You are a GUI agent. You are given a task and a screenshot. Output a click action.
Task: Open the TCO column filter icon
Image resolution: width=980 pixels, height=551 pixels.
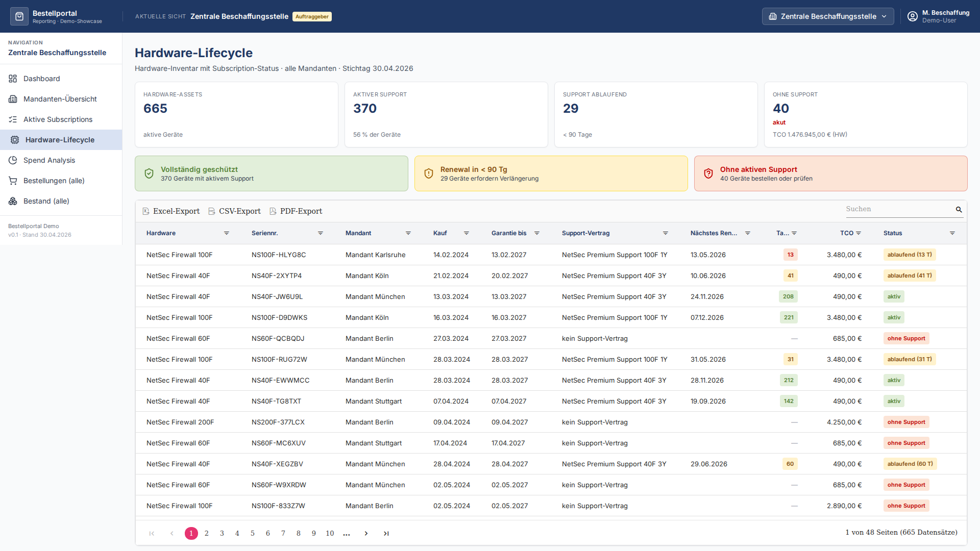[x=859, y=233]
